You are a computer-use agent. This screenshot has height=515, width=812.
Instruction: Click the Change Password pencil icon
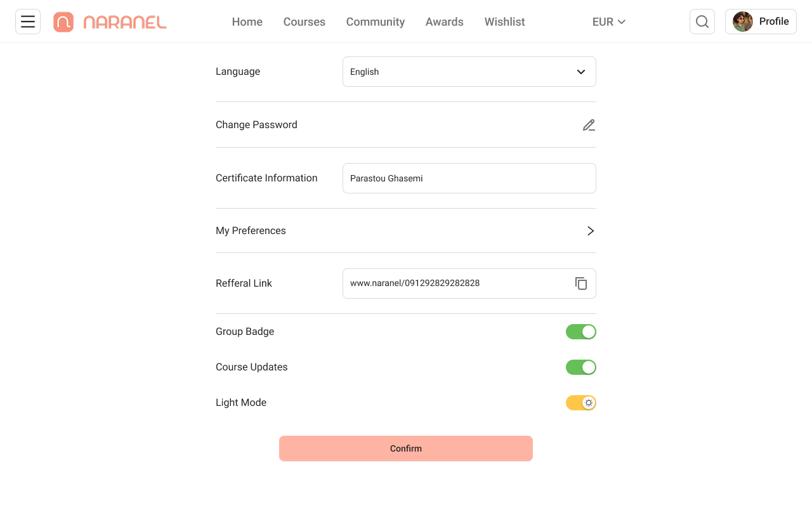tap(589, 125)
